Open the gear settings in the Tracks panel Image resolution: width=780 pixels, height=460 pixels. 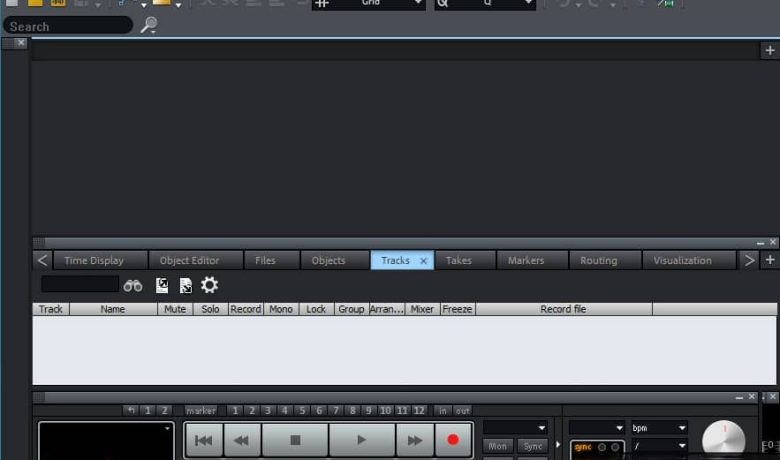209,285
